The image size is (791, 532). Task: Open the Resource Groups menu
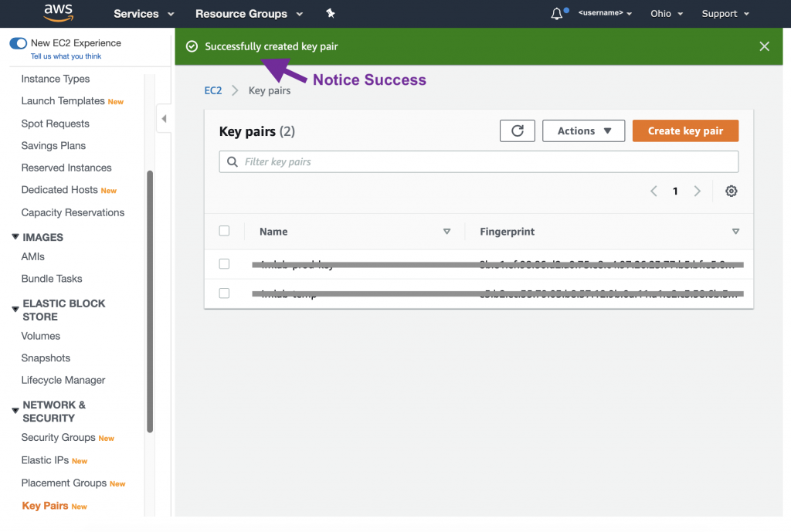(x=249, y=14)
